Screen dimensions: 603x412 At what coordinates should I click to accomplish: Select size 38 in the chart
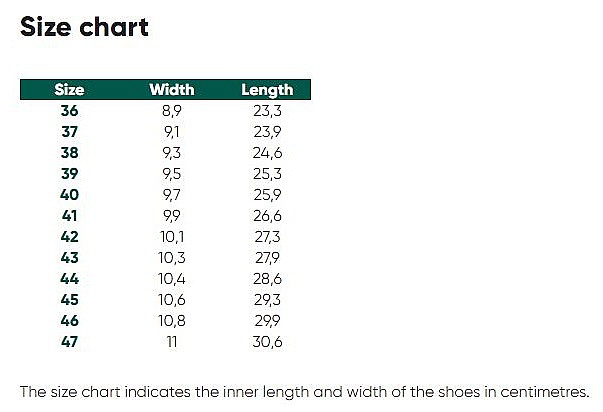coord(69,153)
